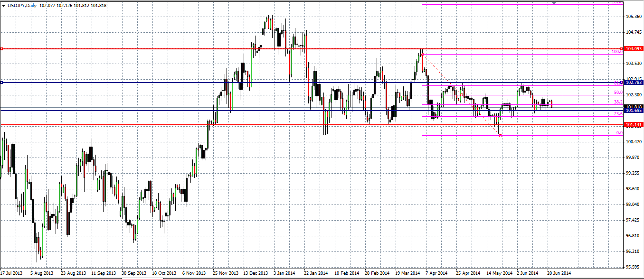Click the blue 101.695 price label

(634, 111)
